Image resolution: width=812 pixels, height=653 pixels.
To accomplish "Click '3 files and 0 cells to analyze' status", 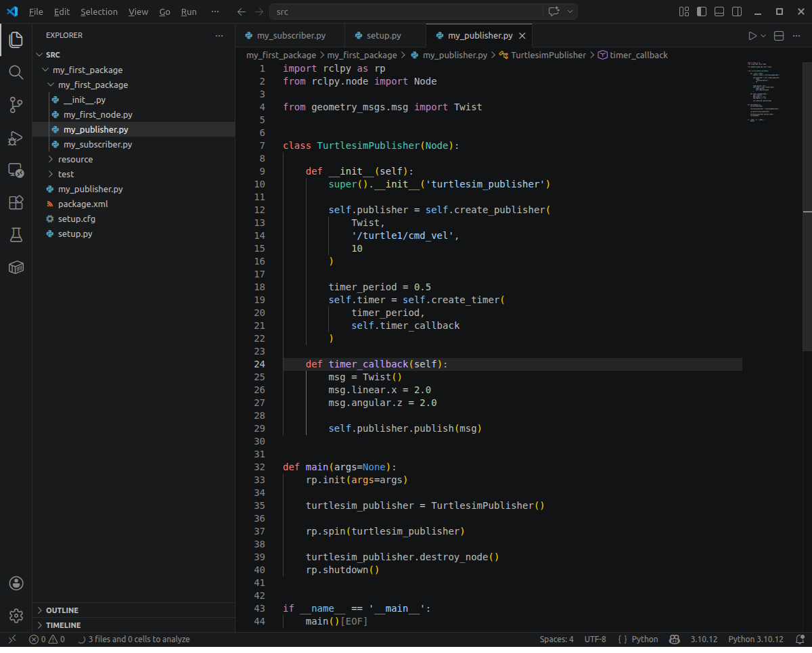I will [133, 639].
